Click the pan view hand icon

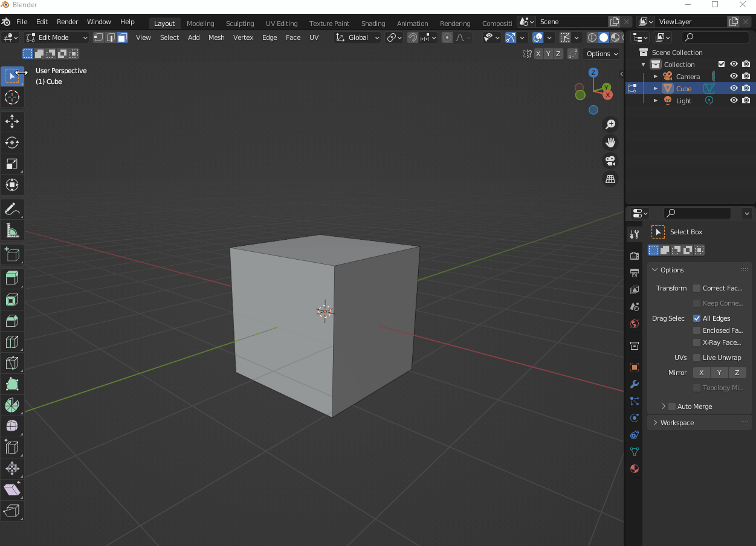[610, 143]
